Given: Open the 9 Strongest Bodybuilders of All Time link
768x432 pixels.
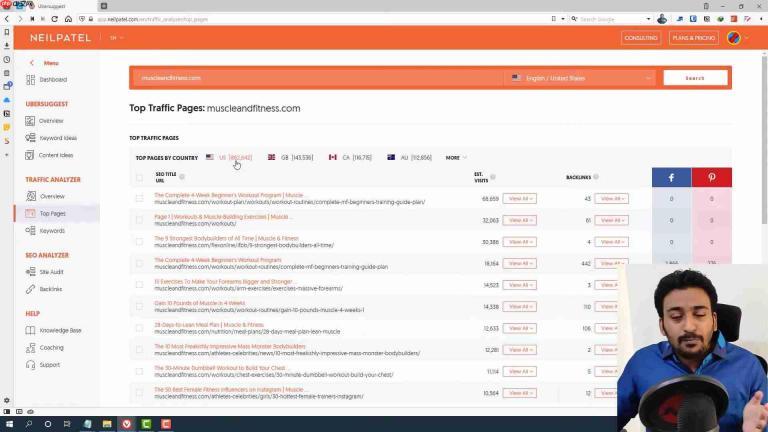Looking at the screenshot, I should (x=226, y=238).
